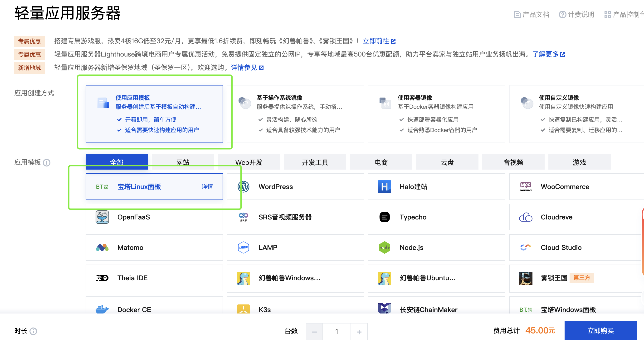Select the Matomo template card
644x342 pixels.
tap(154, 247)
